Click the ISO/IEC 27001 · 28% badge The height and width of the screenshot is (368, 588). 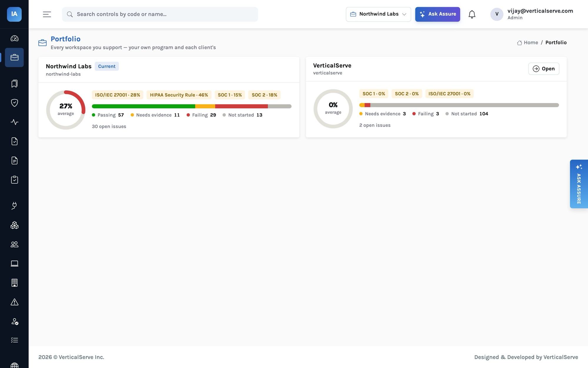pyautogui.click(x=118, y=95)
